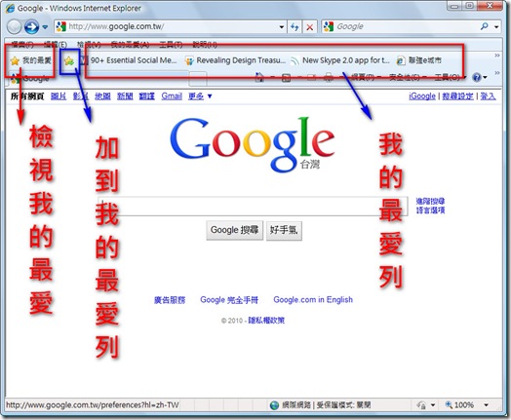Screen dimensions: 511x420
Task: Click the blue Forward arrow button
Action: pyautogui.click(x=31, y=27)
